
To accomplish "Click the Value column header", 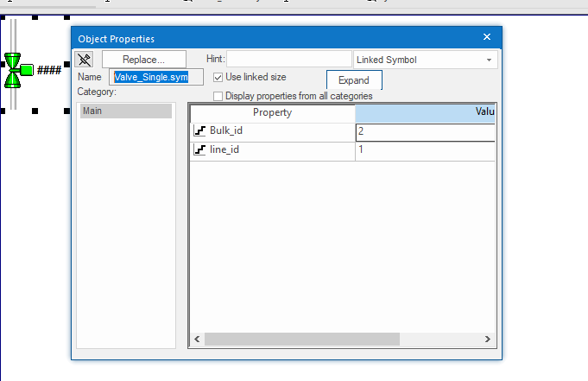I will click(x=425, y=113).
